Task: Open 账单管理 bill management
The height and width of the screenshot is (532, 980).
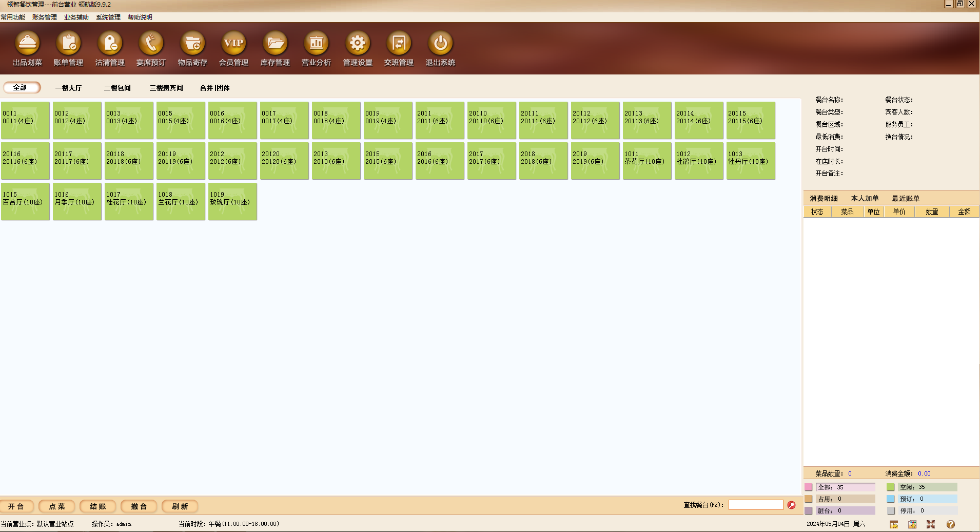Action: (69, 44)
